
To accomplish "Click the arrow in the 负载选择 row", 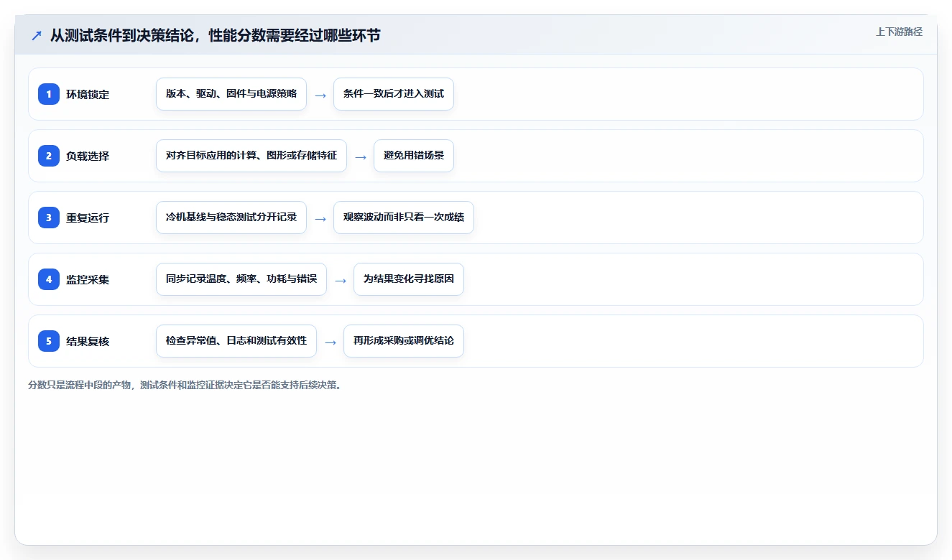I will point(361,157).
